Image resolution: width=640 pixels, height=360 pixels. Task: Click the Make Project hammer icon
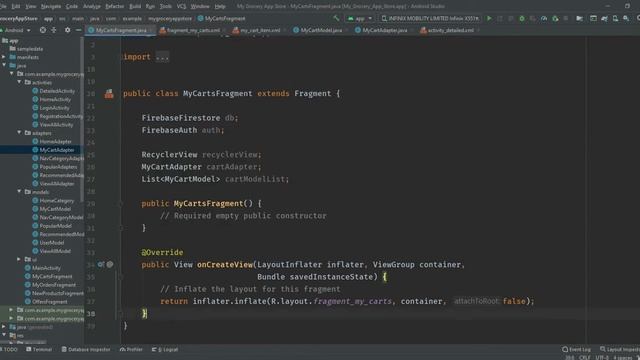click(x=336, y=18)
